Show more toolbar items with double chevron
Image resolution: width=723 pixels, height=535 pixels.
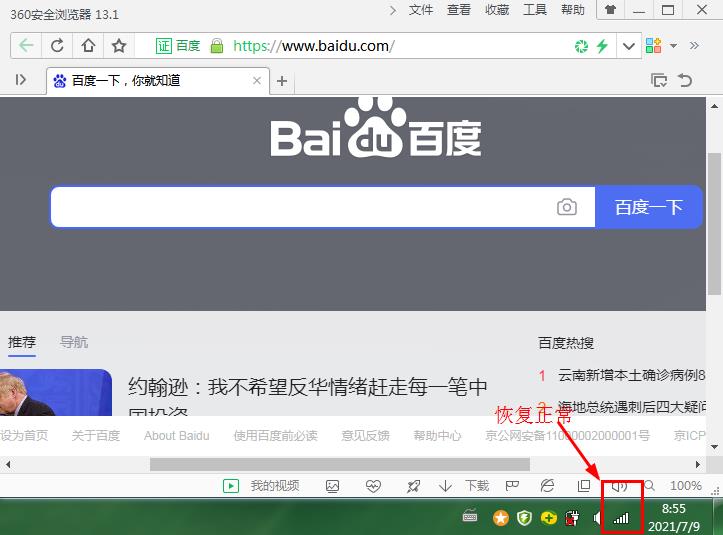point(694,45)
